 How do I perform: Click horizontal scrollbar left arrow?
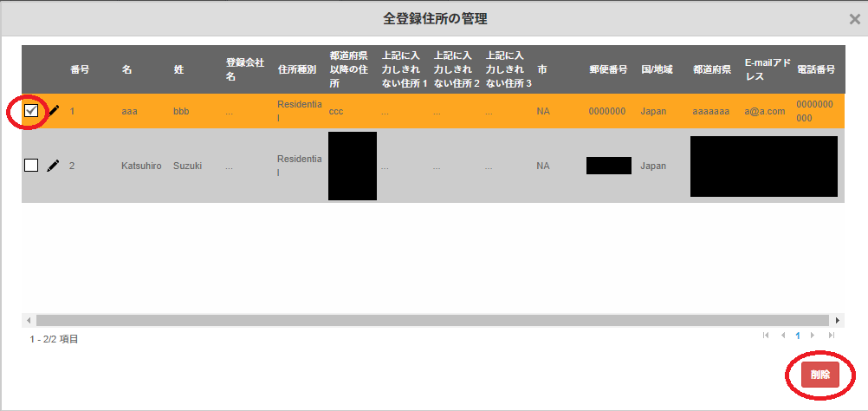29,320
